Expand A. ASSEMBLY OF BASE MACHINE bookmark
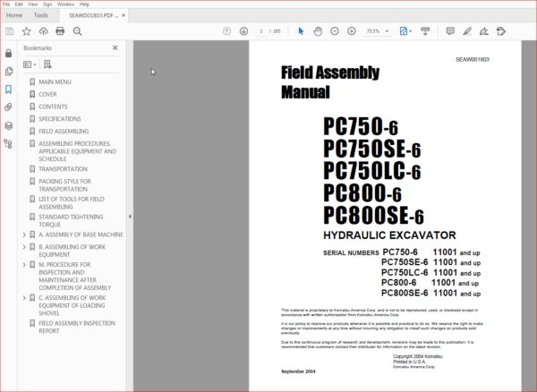The image size is (537, 392). 24,234
